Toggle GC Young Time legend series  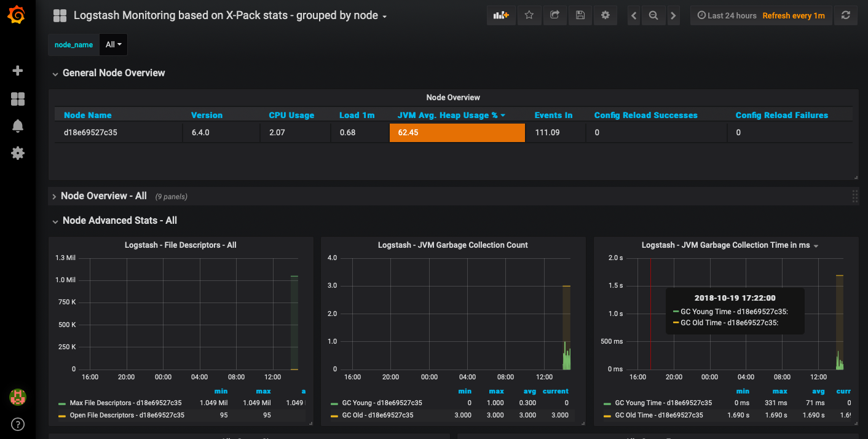click(x=663, y=403)
